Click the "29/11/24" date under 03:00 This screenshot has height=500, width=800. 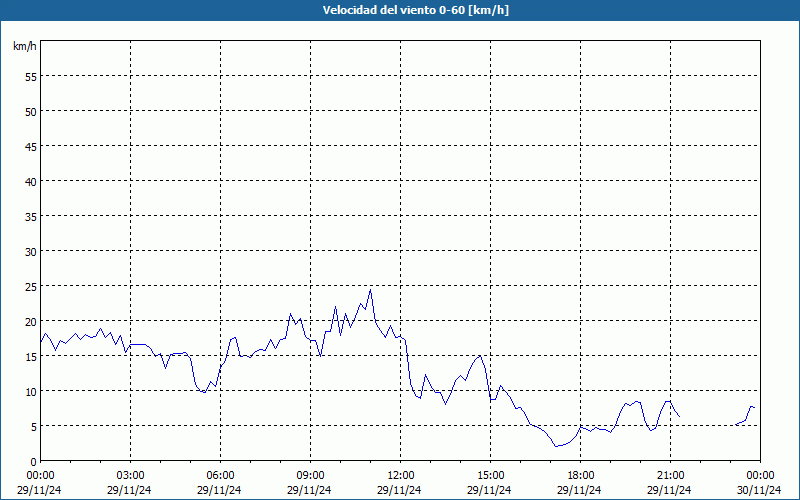click(x=129, y=490)
